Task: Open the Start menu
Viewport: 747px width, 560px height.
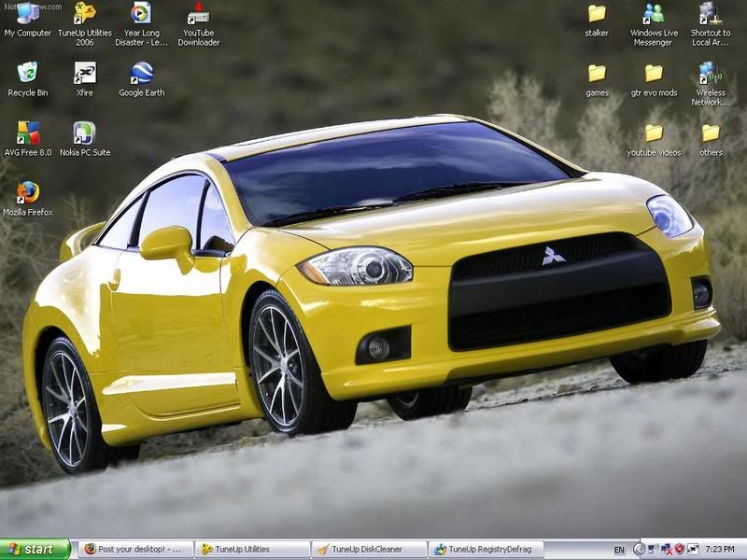Action: 35,550
